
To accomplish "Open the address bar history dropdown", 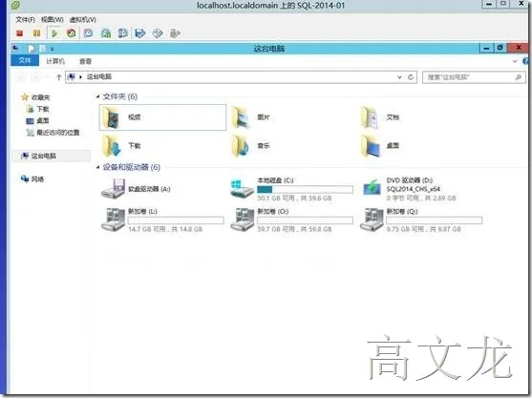I will click(399, 77).
